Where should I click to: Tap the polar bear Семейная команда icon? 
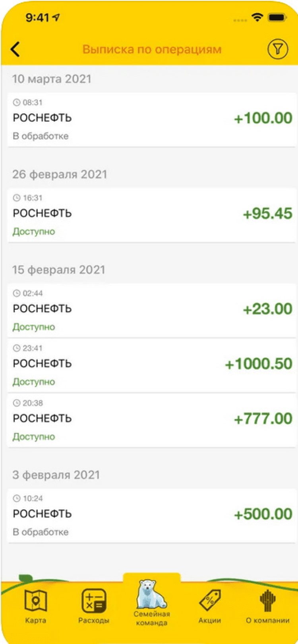[151, 594]
